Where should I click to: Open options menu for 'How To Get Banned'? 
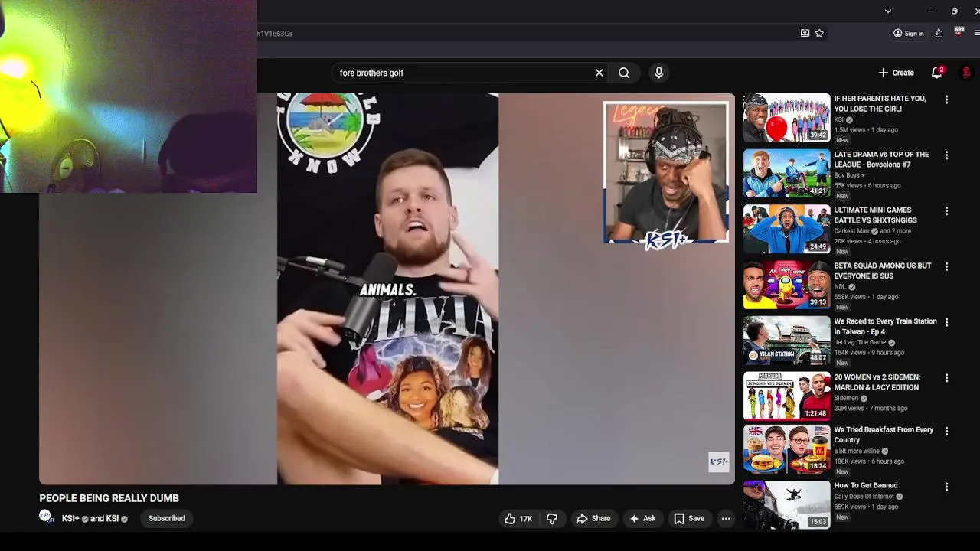[946, 487]
